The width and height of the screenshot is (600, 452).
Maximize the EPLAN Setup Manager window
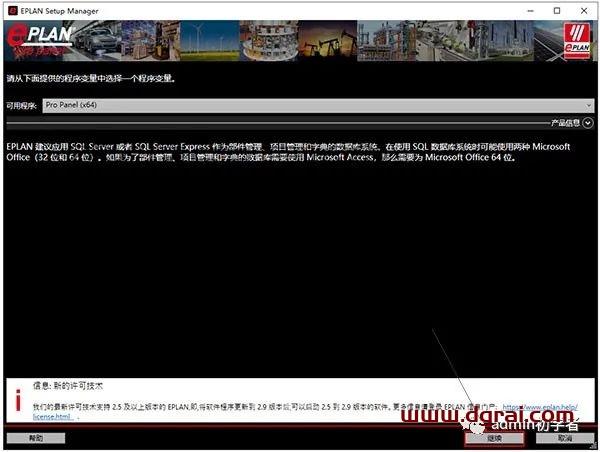click(557, 11)
